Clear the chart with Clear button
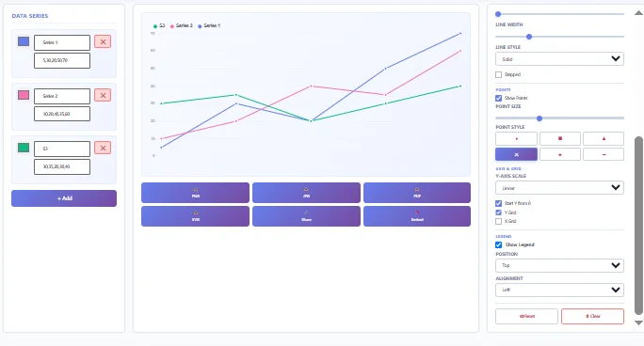This screenshot has height=346, width=644. click(x=592, y=316)
